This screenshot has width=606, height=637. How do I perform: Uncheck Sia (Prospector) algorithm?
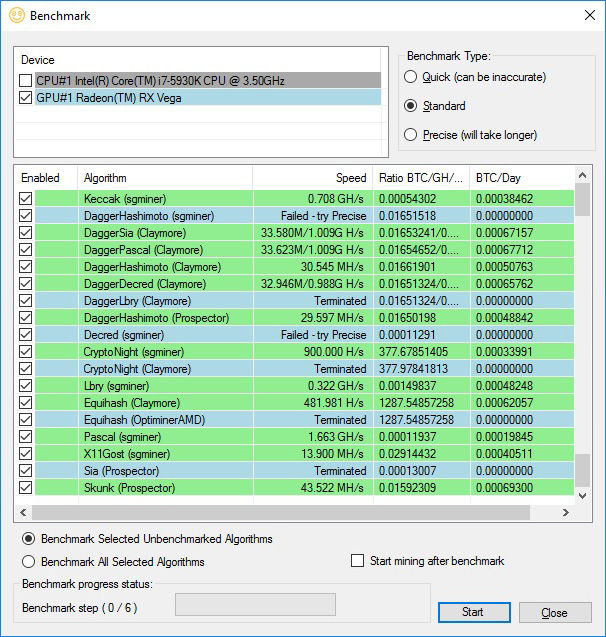(x=26, y=470)
